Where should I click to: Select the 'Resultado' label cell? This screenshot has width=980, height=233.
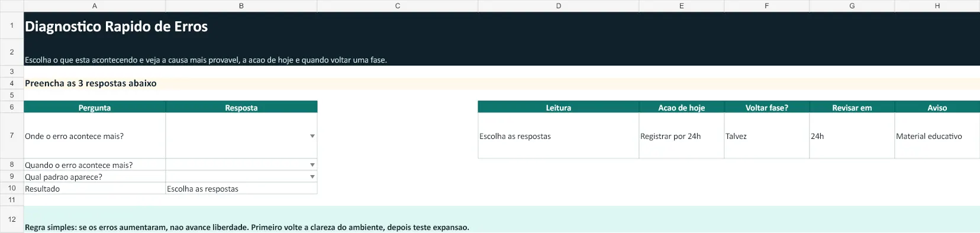[95, 189]
